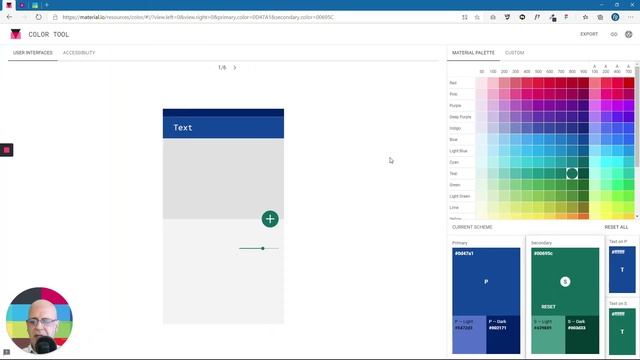Select the Primary color block #0d47a1

tap(486, 281)
